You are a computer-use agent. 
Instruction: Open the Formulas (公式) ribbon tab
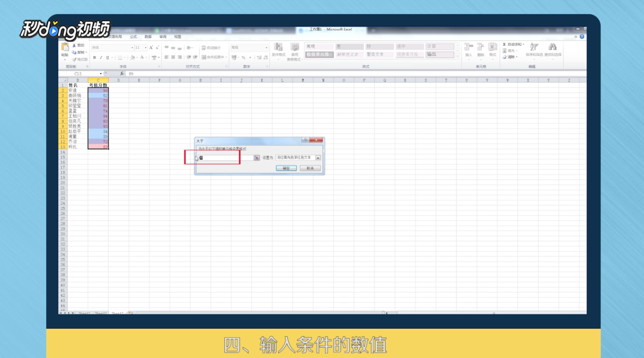[x=133, y=37]
